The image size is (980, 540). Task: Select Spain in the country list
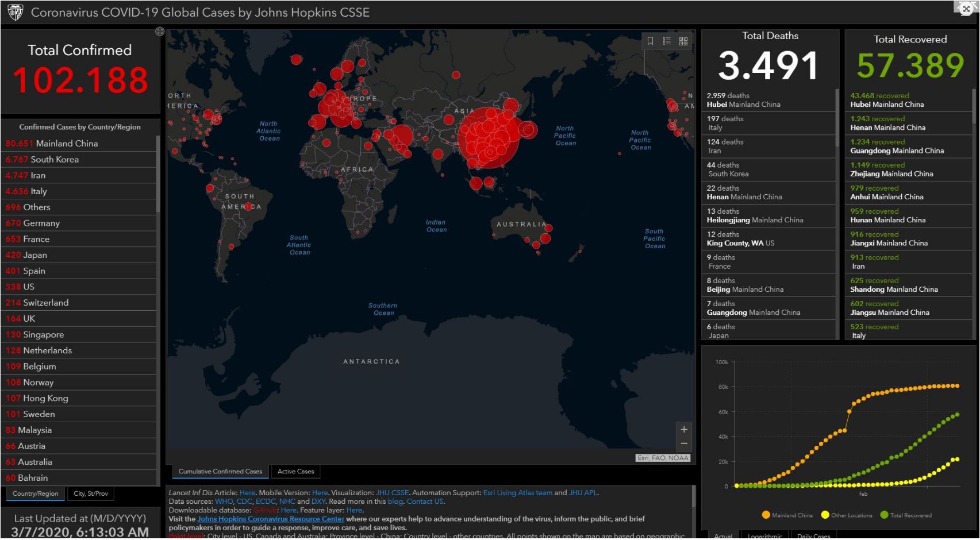[79, 271]
